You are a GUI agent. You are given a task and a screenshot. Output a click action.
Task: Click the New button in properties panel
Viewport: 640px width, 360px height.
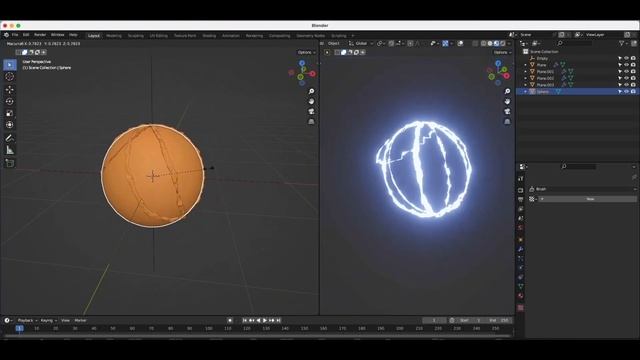(587, 199)
